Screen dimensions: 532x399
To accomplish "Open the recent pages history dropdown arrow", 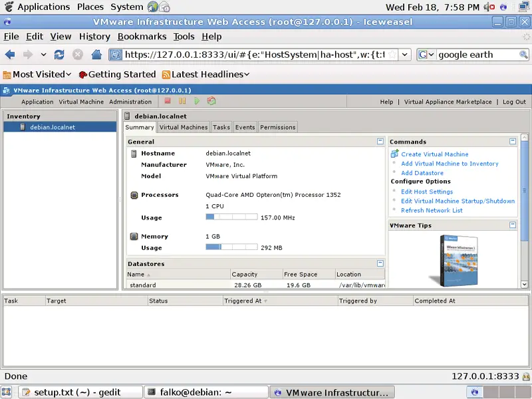I will [x=43, y=55].
